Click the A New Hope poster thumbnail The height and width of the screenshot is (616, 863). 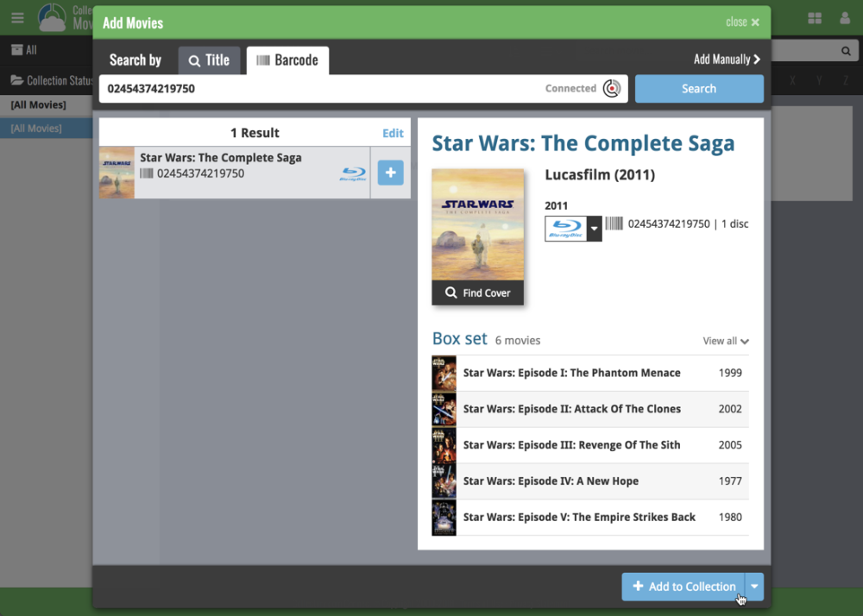coord(444,481)
